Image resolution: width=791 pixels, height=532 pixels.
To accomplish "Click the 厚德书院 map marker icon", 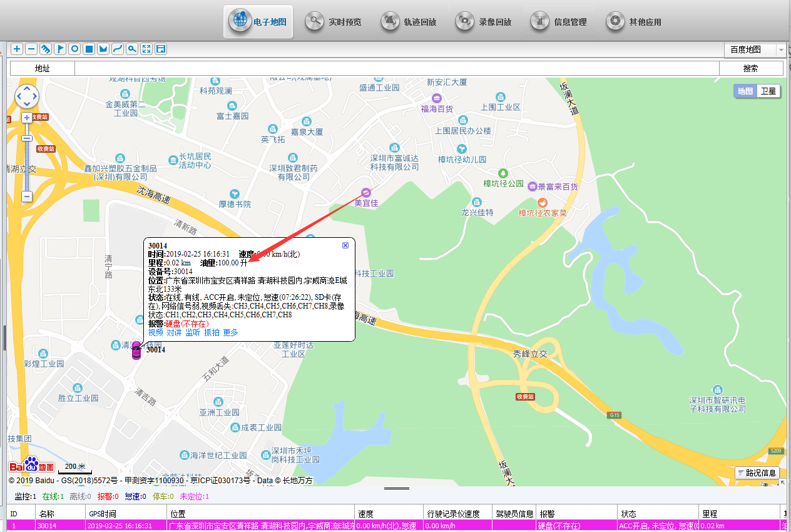I will [x=235, y=193].
